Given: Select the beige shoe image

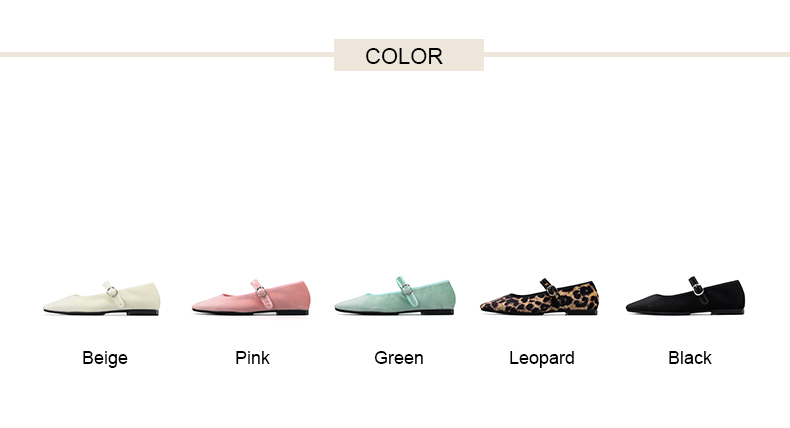Looking at the screenshot, I should pos(102,299).
